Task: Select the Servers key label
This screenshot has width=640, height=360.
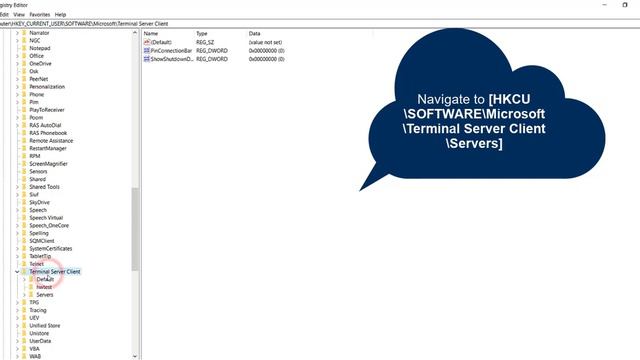Action: tap(45, 295)
